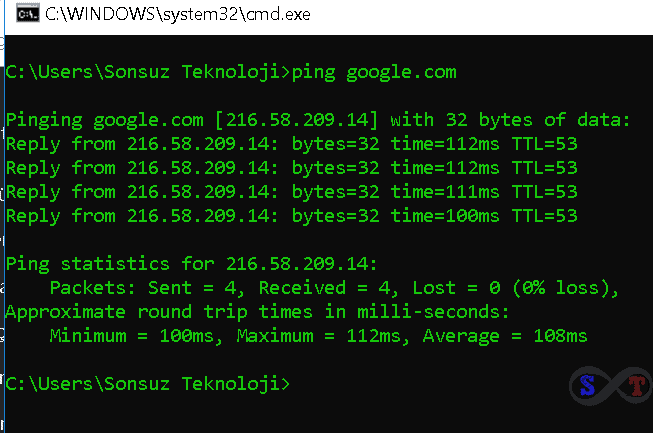Click the 'Average = 108ms' value

[x=505, y=336]
